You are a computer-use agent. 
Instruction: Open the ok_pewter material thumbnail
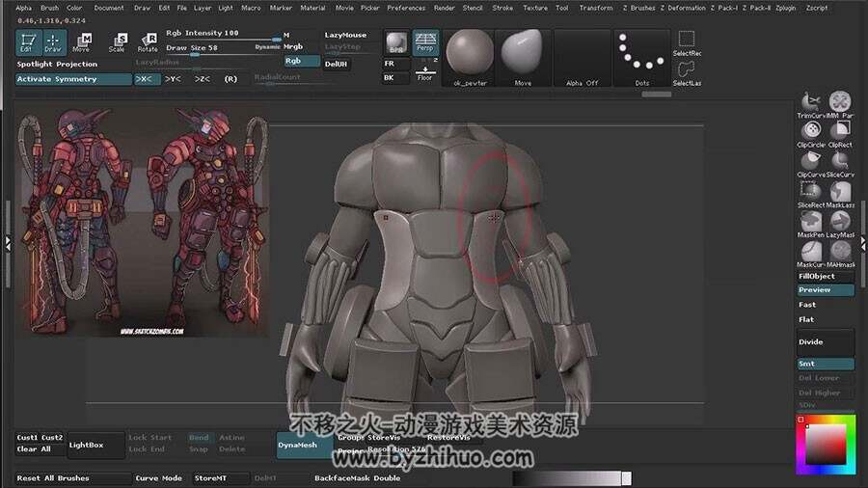pyautogui.click(x=470, y=58)
